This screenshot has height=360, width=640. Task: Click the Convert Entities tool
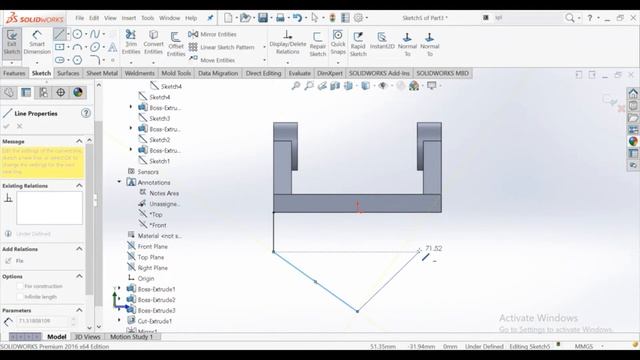153,42
